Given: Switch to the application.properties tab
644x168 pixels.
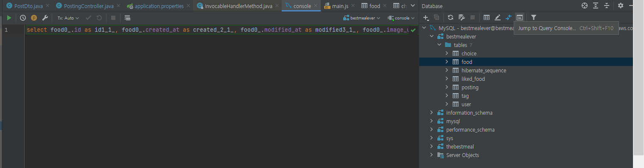Looking at the screenshot, I should tap(159, 6).
